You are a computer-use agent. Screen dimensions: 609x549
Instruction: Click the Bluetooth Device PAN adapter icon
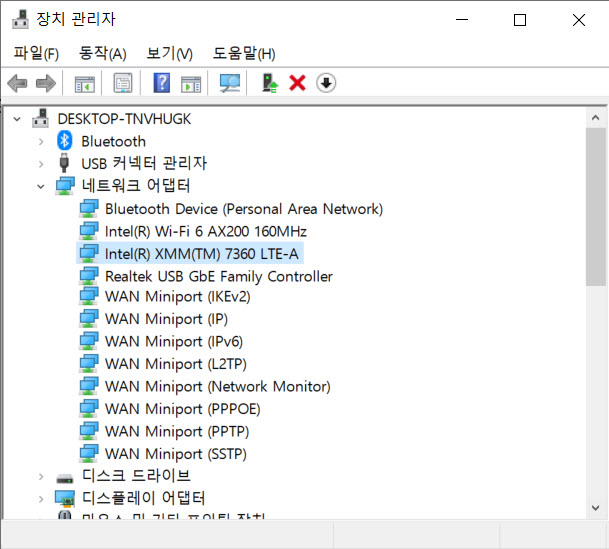tap(89, 208)
